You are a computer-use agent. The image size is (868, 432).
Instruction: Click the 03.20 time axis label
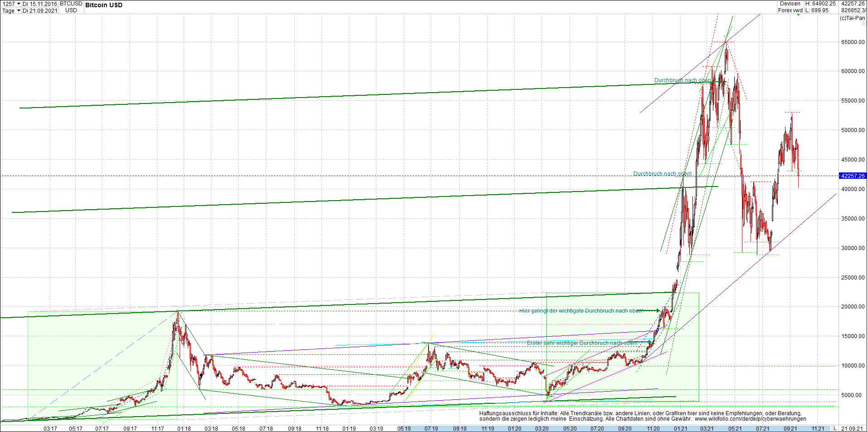click(x=541, y=428)
